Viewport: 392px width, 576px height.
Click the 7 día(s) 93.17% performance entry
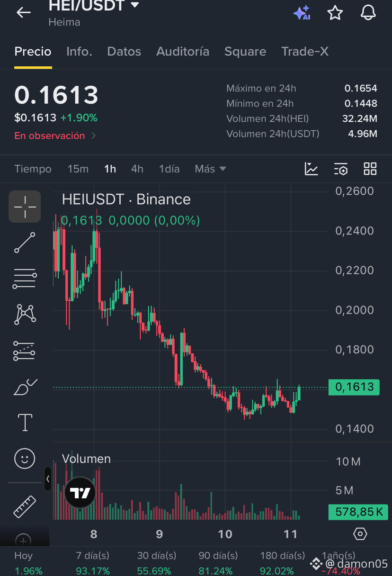pyautogui.click(x=92, y=563)
